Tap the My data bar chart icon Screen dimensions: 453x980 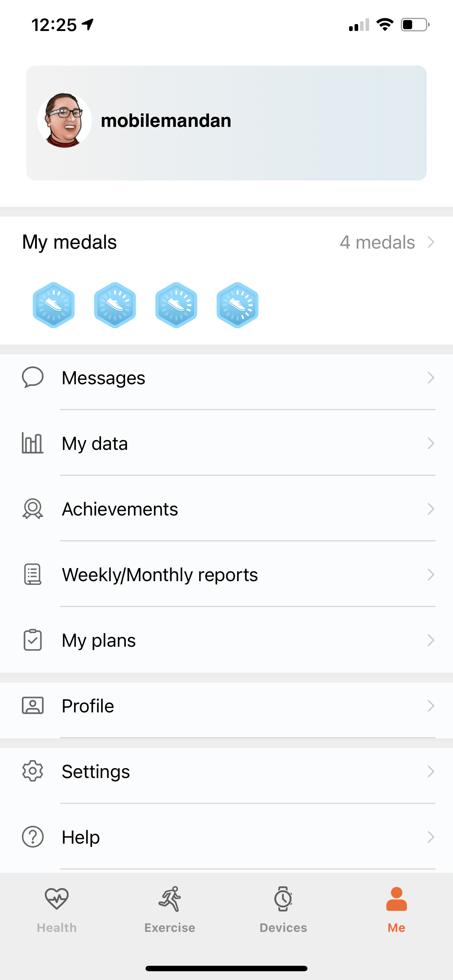(x=33, y=443)
